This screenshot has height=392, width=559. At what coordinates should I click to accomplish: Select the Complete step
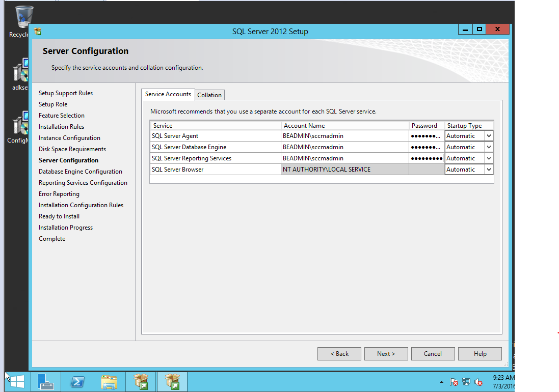pyautogui.click(x=52, y=239)
